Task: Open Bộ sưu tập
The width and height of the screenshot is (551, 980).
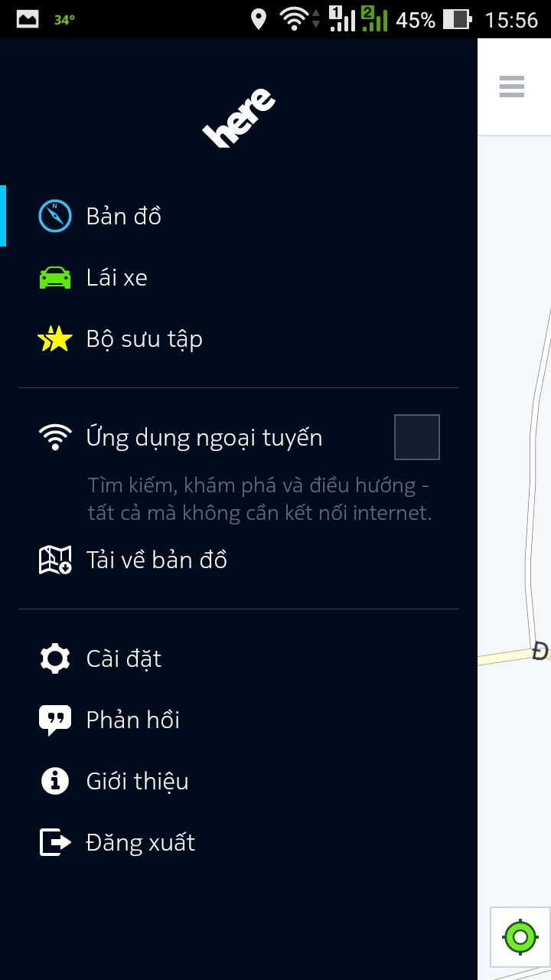Action: [239, 338]
